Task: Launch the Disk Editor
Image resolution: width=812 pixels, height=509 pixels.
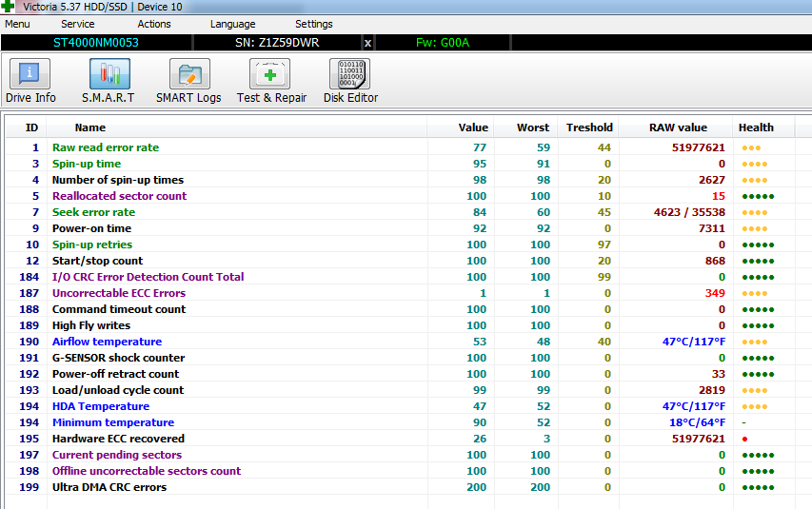Action: coord(350,81)
